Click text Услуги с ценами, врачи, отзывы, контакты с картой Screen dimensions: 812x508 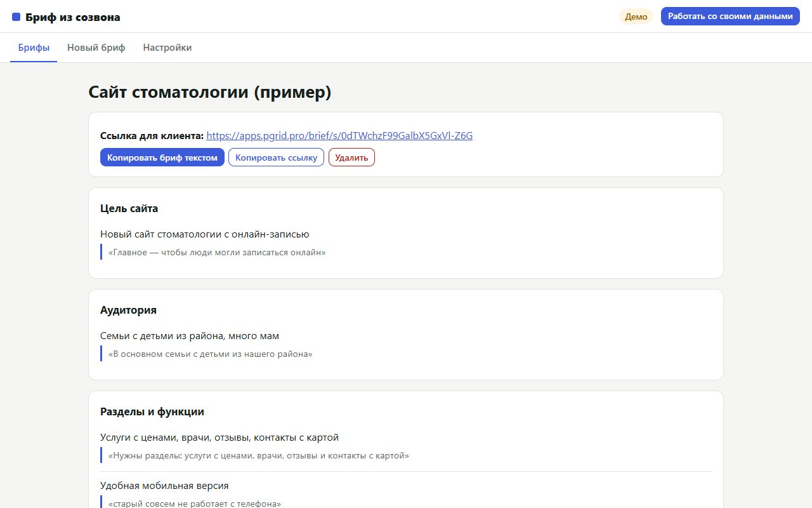tap(219, 438)
